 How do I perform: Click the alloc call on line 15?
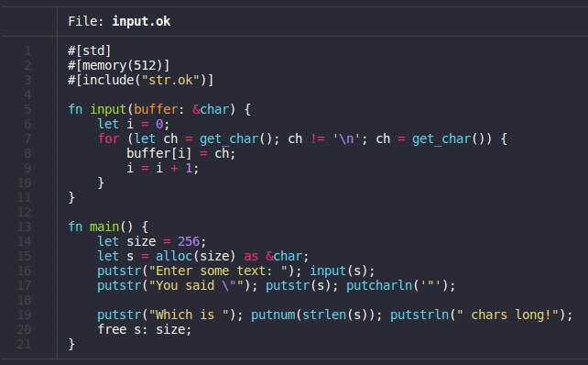click(x=196, y=256)
